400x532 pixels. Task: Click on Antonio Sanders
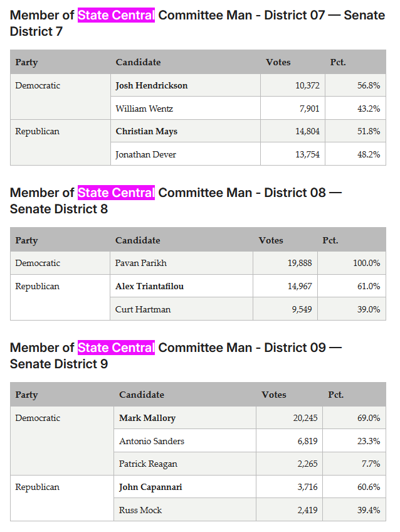tap(152, 441)
